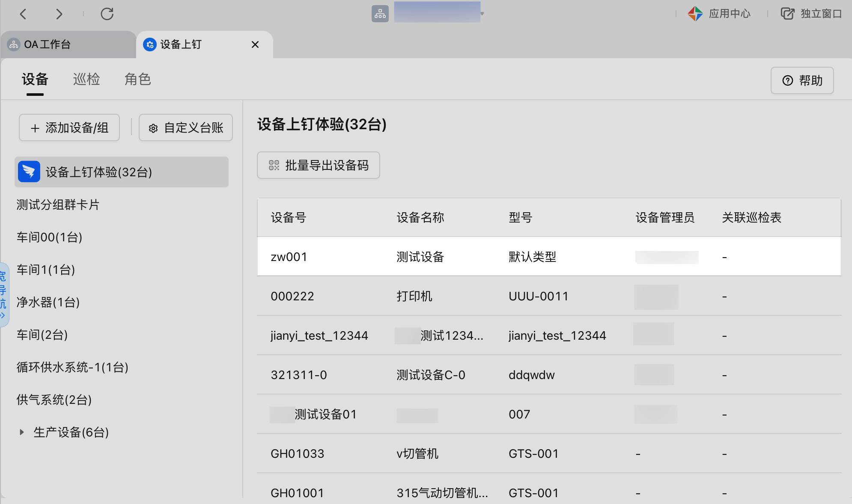
Task: Select the 供气系统(2台) group
Action: click(x=54, y=400)
